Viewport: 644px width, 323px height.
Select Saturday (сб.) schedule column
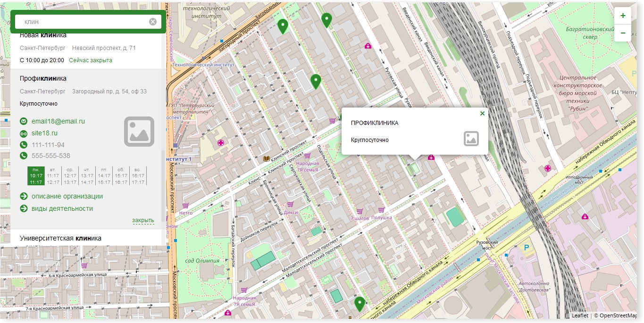point(121,175)
